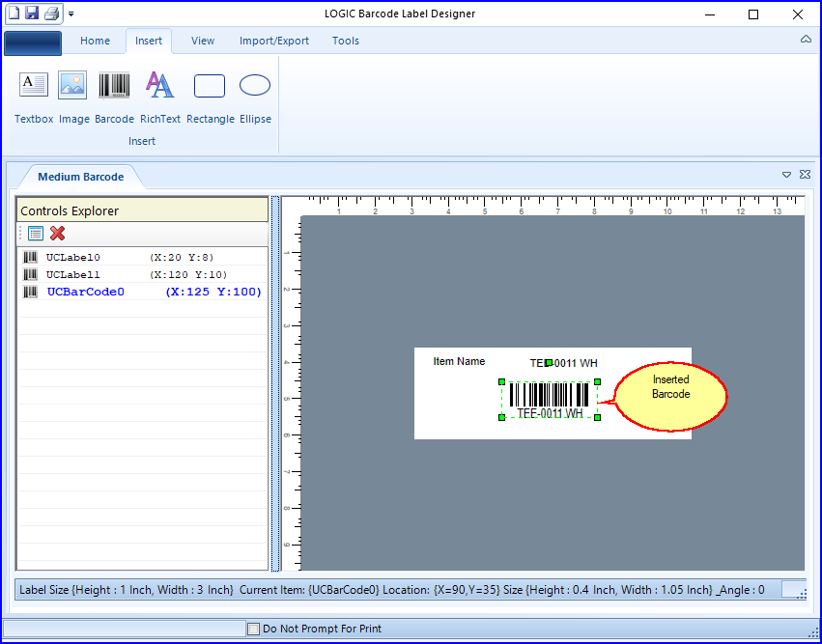This screenshot has width=822, height=644.
Task: Open the quick access toolbar dropdown arrow
Action: (71, 14)
